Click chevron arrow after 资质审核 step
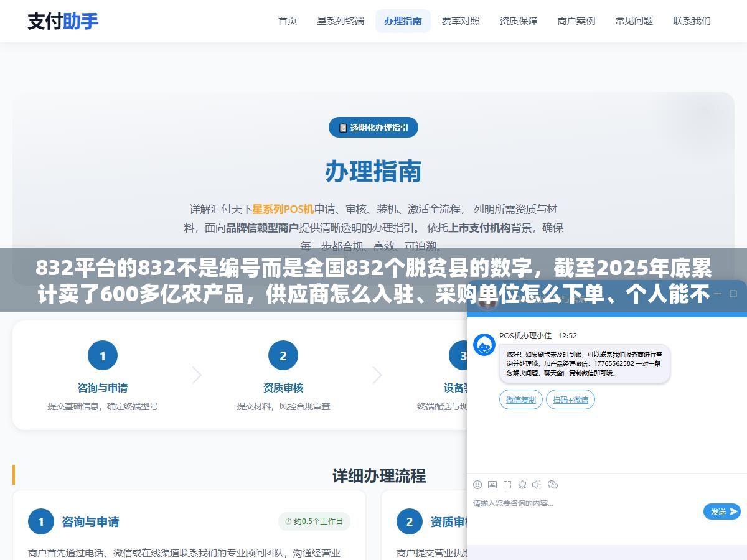747x560 pixels. (x=377, y=375)
